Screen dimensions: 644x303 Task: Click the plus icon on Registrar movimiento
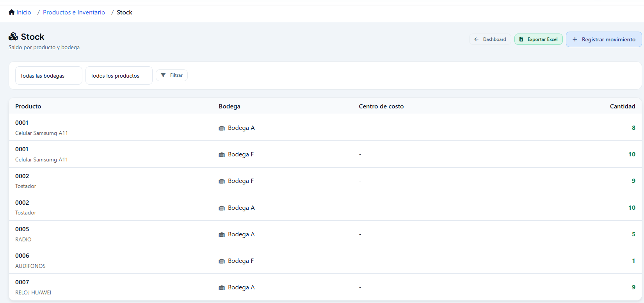(575, 39)
